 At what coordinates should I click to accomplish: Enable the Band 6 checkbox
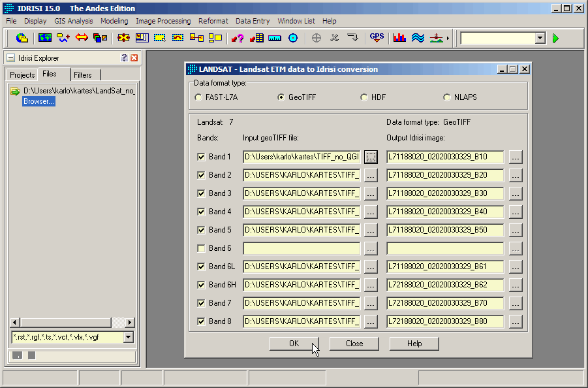(202, 248)
